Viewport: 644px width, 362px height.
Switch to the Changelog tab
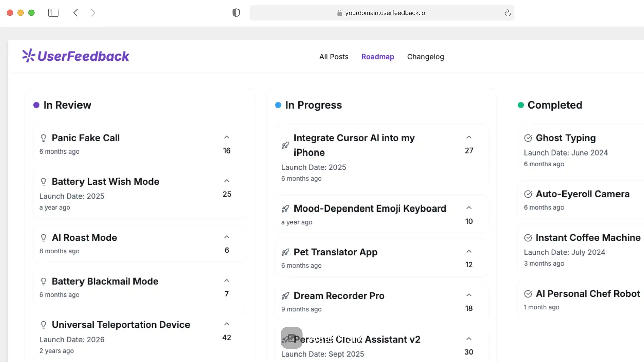(x=425, y=57)
